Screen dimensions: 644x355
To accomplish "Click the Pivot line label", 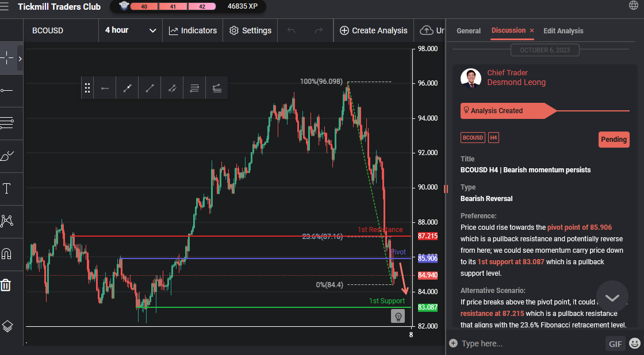I will [398, 252].
